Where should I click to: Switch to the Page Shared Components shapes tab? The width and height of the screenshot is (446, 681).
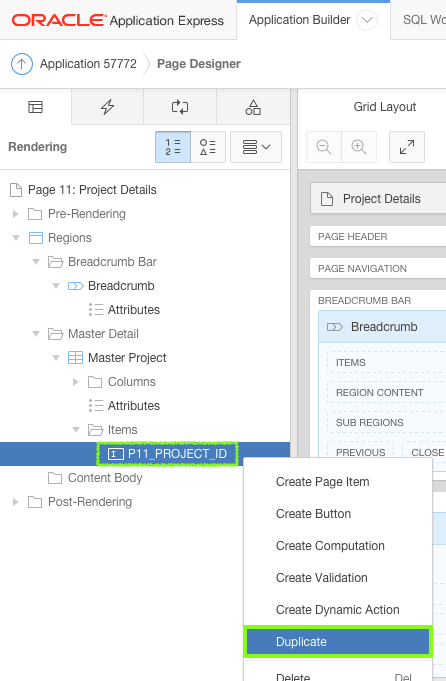[x=253, y=107]
